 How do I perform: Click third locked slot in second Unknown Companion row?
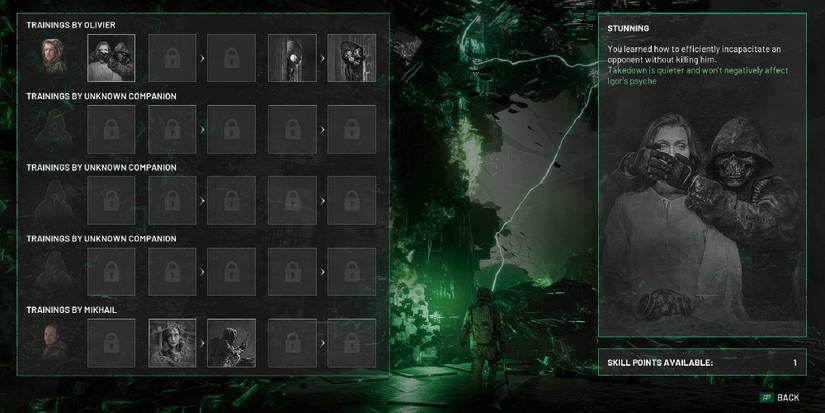[232, 200]
